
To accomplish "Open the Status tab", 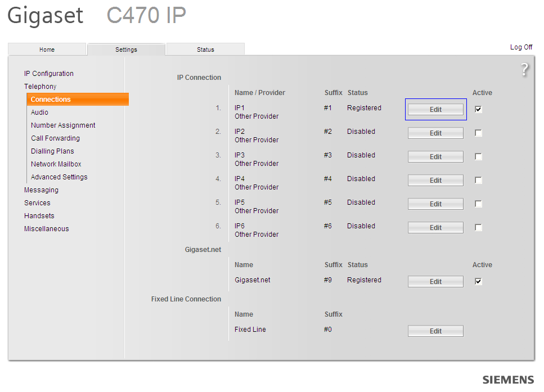I will (205, 49).
